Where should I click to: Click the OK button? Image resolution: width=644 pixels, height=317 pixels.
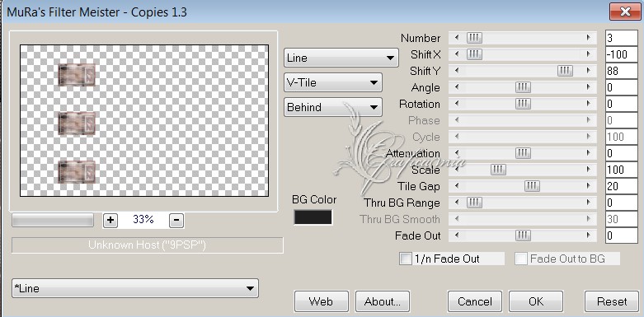tap(536, 301)
